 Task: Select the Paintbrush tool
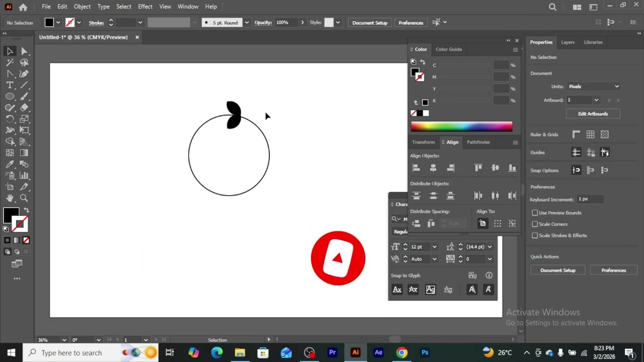click(24, 97)
